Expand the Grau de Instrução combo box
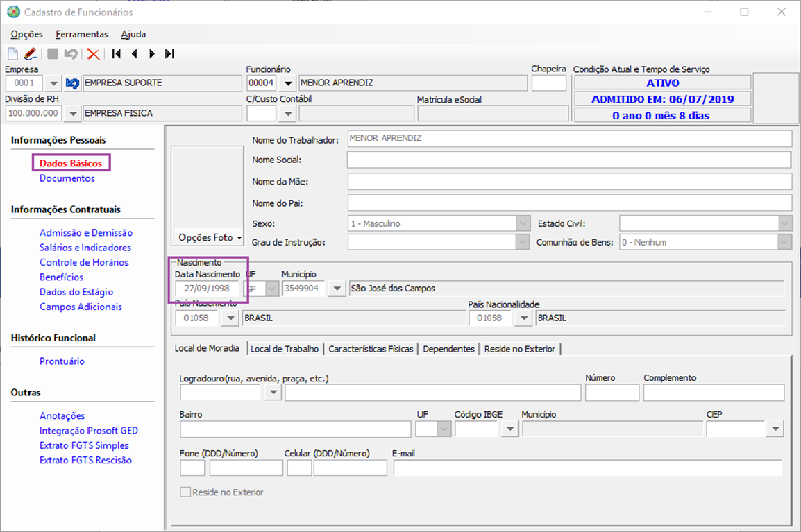The height and width of the screenshot is (532, 801). (x=523, y=243)
